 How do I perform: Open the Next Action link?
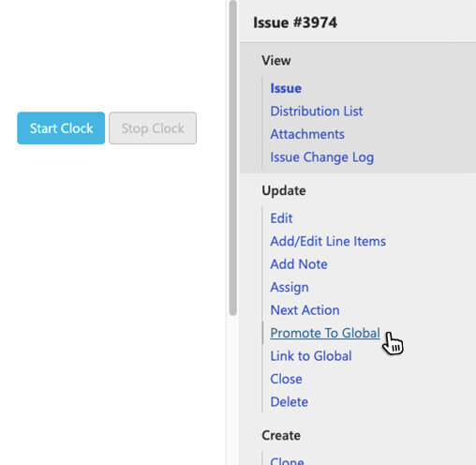(x=305, y=310)
